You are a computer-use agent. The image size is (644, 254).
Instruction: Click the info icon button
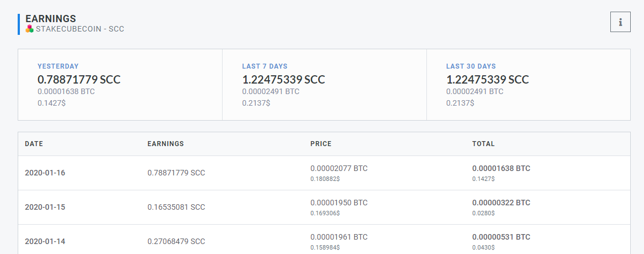(x=620, y=22)
